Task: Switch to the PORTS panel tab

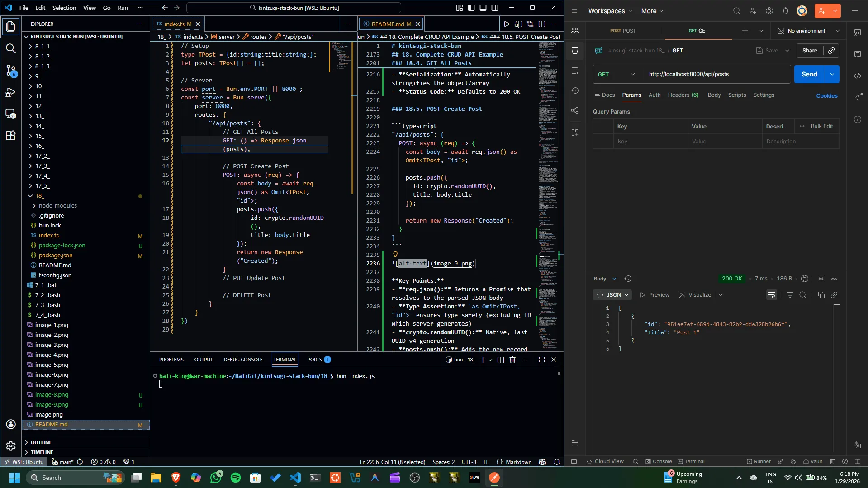Action: click(x=314, y=360)
